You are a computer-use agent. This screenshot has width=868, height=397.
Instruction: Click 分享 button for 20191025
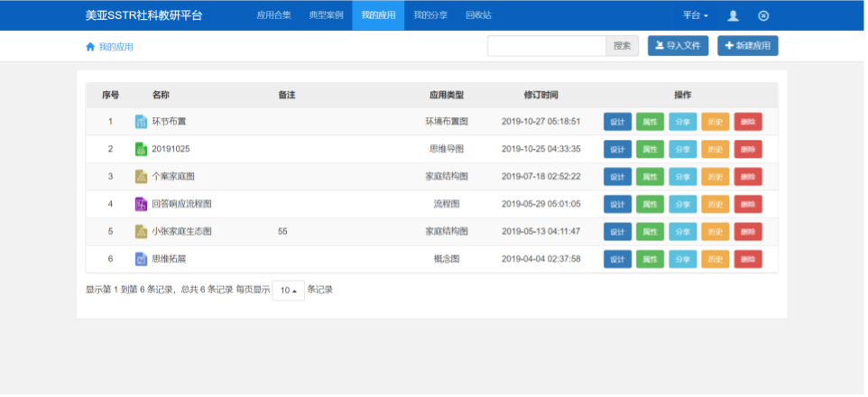pos(682,149)
